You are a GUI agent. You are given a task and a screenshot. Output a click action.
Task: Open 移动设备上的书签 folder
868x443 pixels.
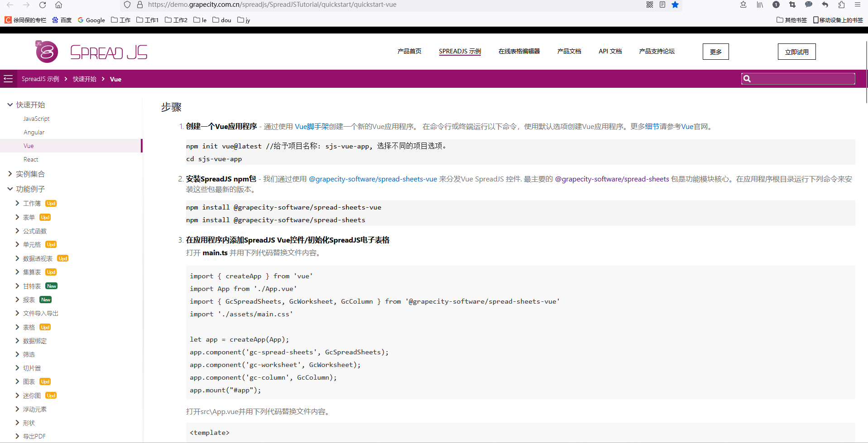click(x=838, y=20)
